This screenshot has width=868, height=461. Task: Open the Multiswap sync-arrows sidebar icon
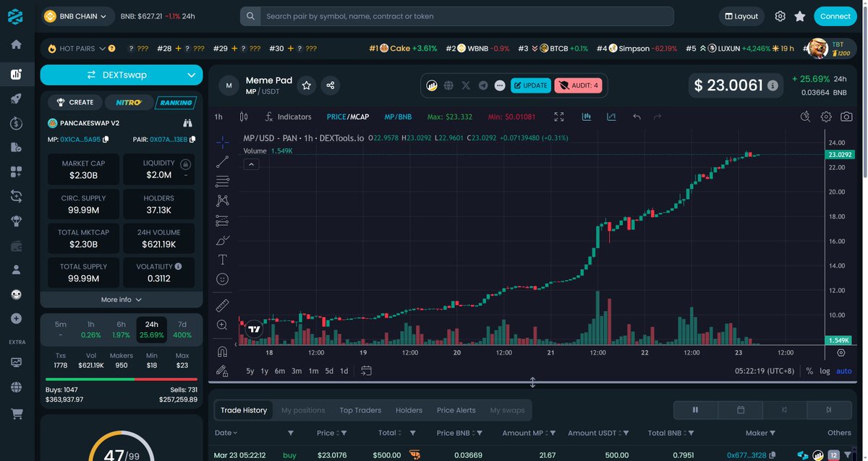coord(16,195)
